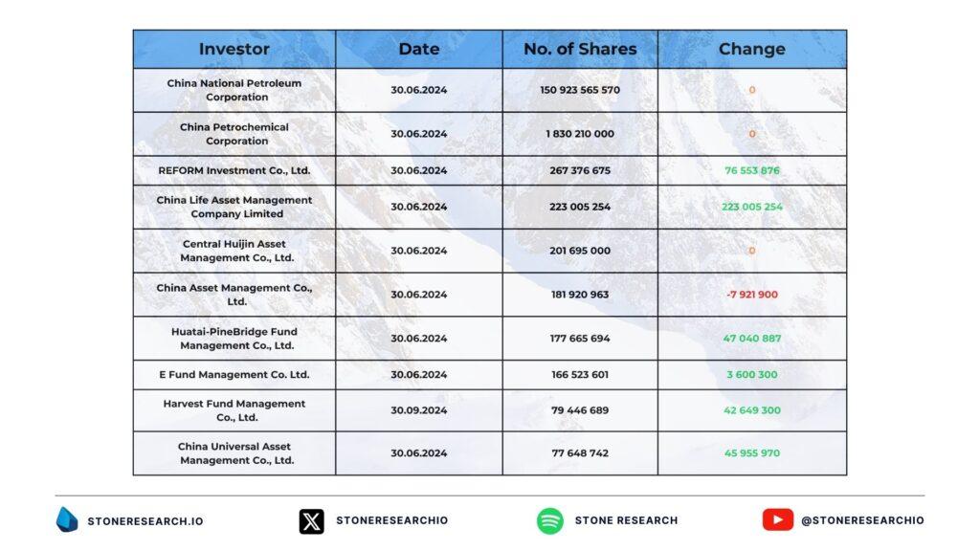Click the @STONERESEARCHIO YouTube handle
Image resolution: width=980 pixels, height=551 pixels.
pyautogui.click(x=862, y=520)
